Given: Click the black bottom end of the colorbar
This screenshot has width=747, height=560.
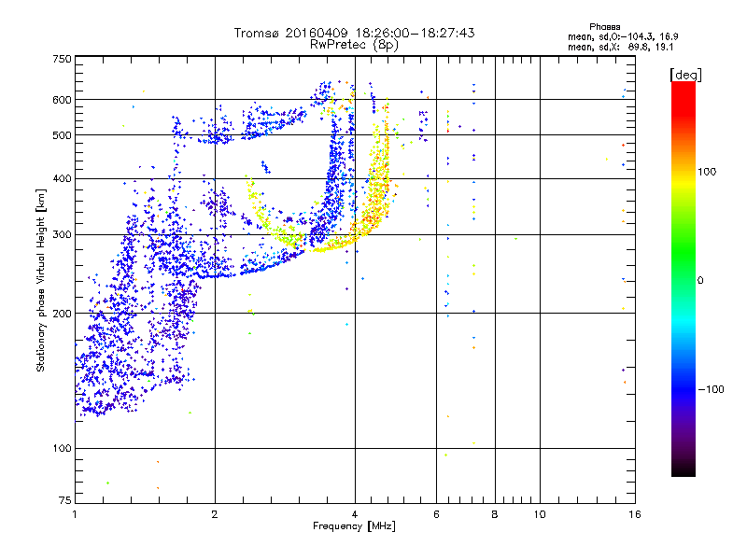Looking at the screenshot, I should 684,469.
